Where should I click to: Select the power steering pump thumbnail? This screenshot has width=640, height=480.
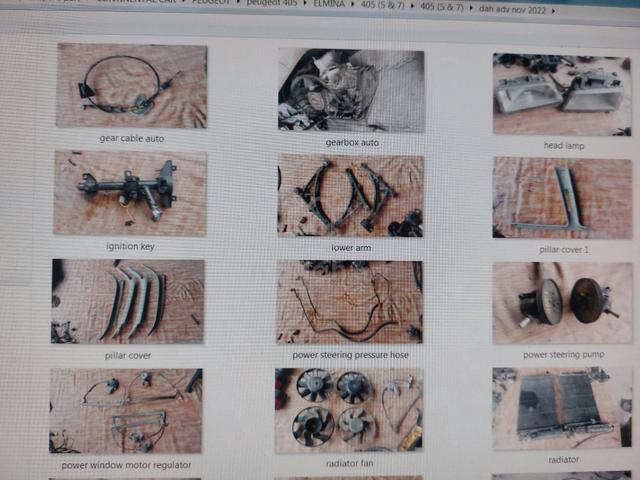[563, 304]
